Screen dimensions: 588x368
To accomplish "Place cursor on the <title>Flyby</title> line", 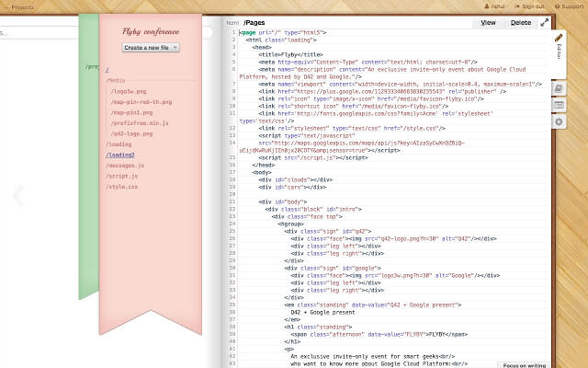I will pyautogui.click(x=290, y=55).
